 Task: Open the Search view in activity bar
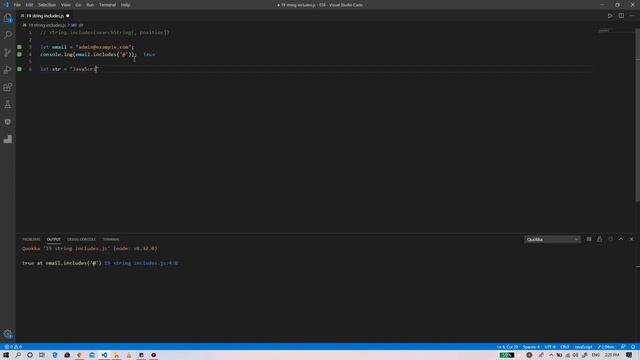8,35
